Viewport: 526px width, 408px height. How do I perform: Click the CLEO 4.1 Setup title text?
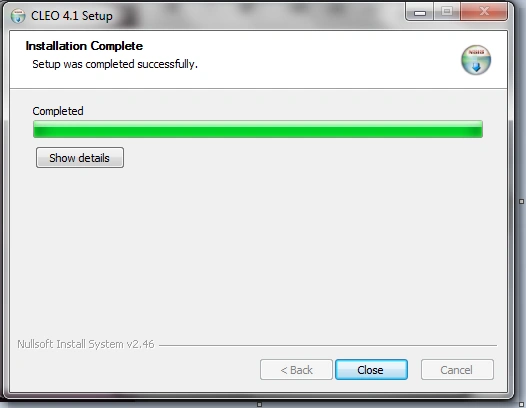click(72, 16)
